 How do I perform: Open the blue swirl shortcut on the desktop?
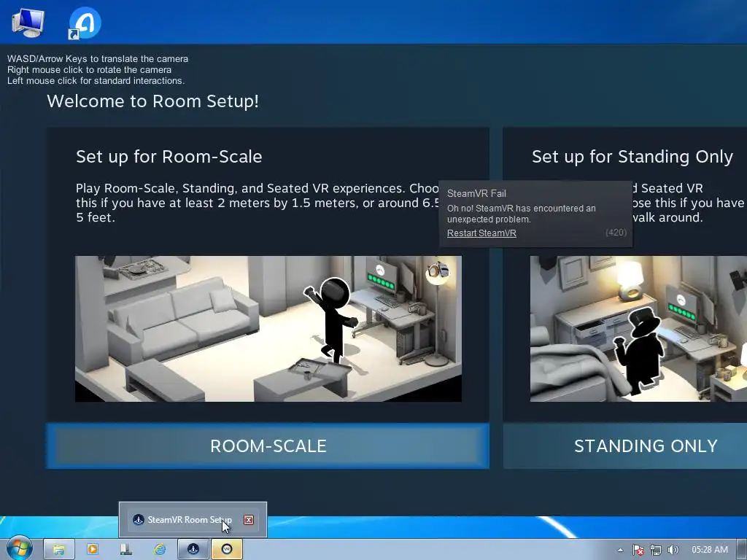pyautogui.click(x=85, y=23)
